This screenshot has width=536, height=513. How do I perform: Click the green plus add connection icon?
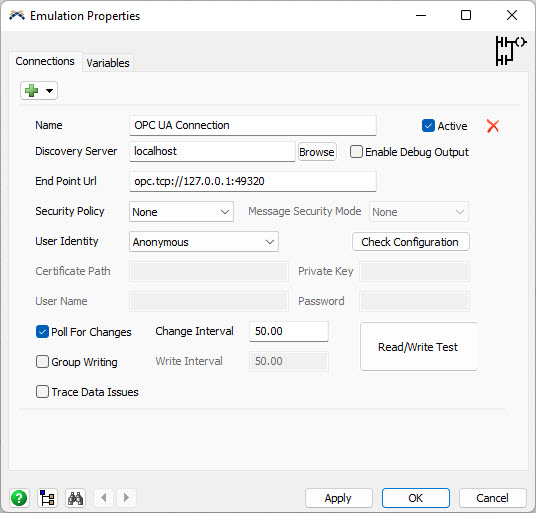click(x=31, y=91)
